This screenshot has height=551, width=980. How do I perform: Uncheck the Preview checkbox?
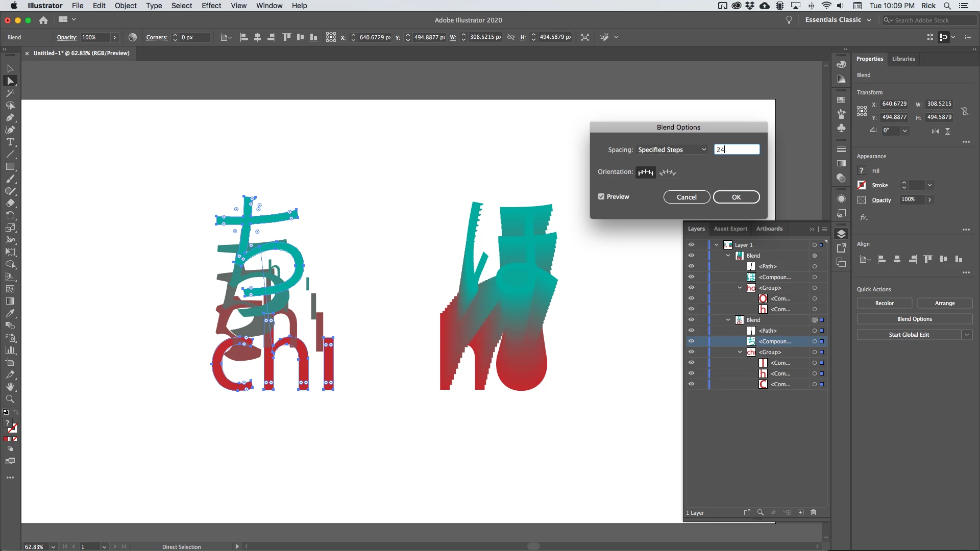pyautogui.click(x=601, y=197)
